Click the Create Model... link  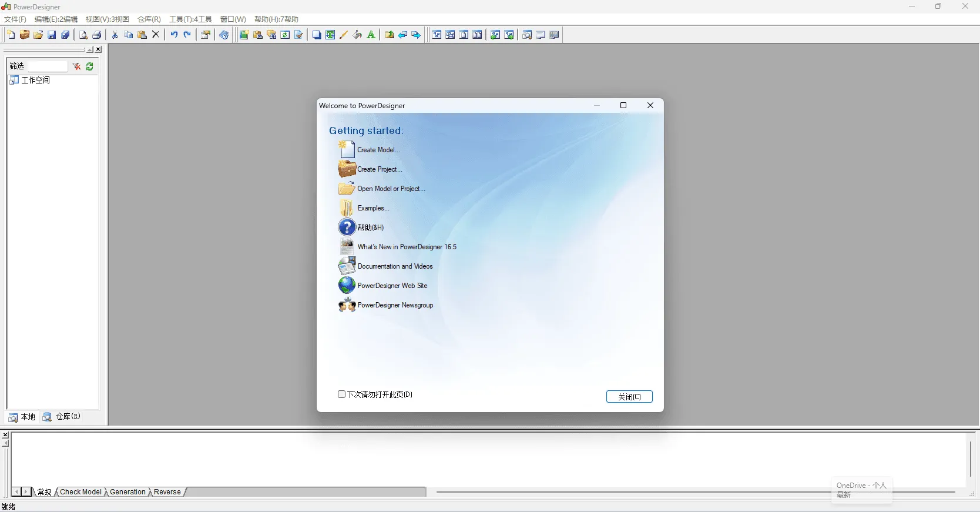378,150
